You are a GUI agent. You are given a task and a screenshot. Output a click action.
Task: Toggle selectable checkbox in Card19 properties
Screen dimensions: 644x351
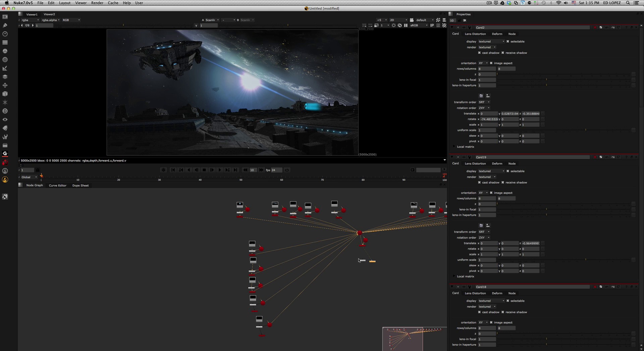point(508,171)
